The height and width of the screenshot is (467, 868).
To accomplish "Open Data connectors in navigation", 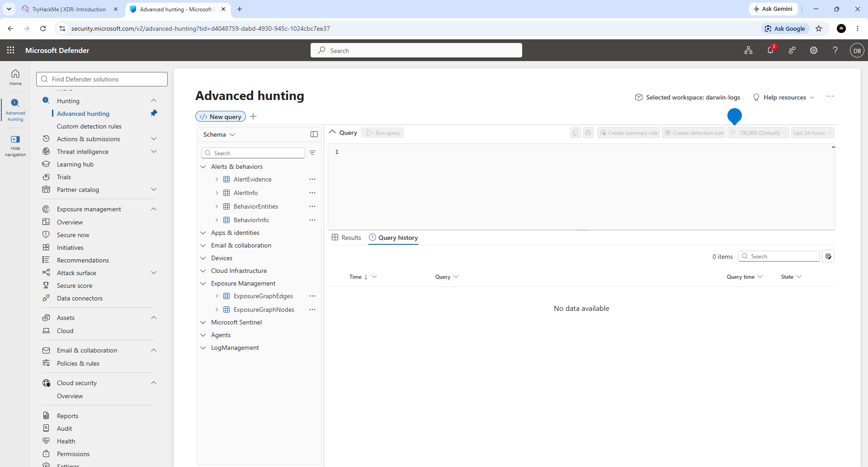I will [80, 298].
